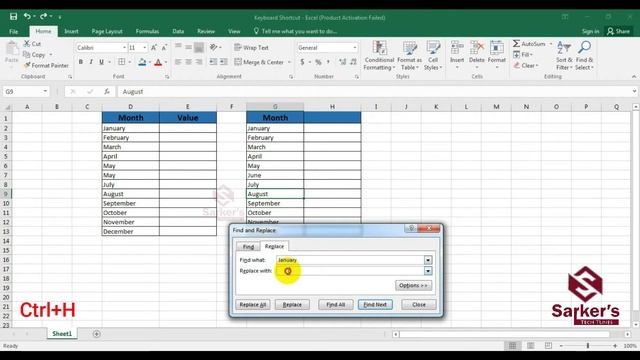Apply the Percent Style
Viewport: 640px width, 360px height.
point(318,62)
